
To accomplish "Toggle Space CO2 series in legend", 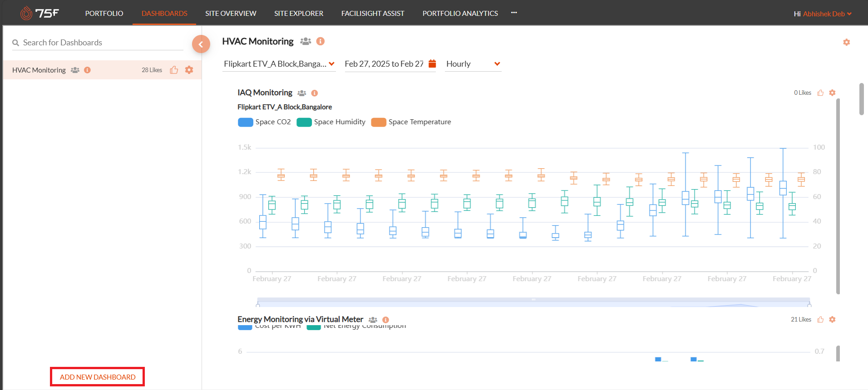I will coord(264,122).
